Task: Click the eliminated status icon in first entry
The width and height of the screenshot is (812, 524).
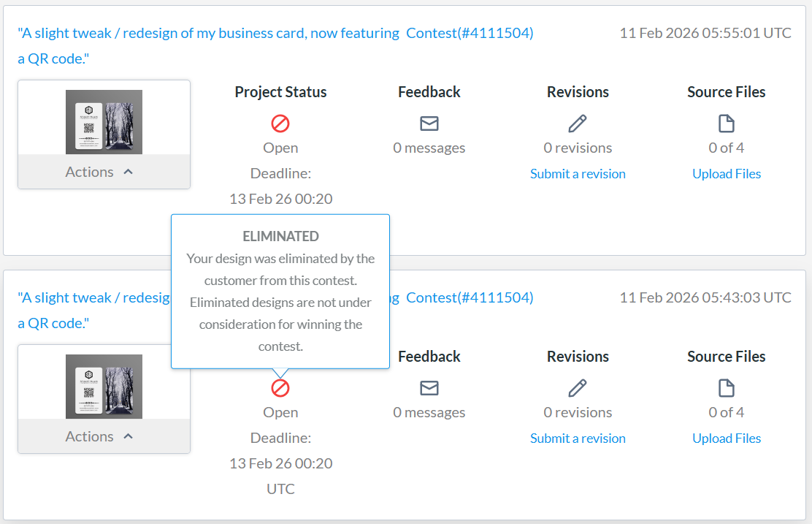Action: [280, 123]
